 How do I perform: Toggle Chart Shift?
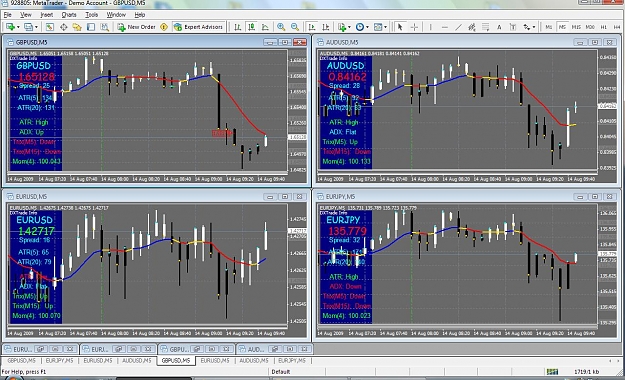point(326,27)
